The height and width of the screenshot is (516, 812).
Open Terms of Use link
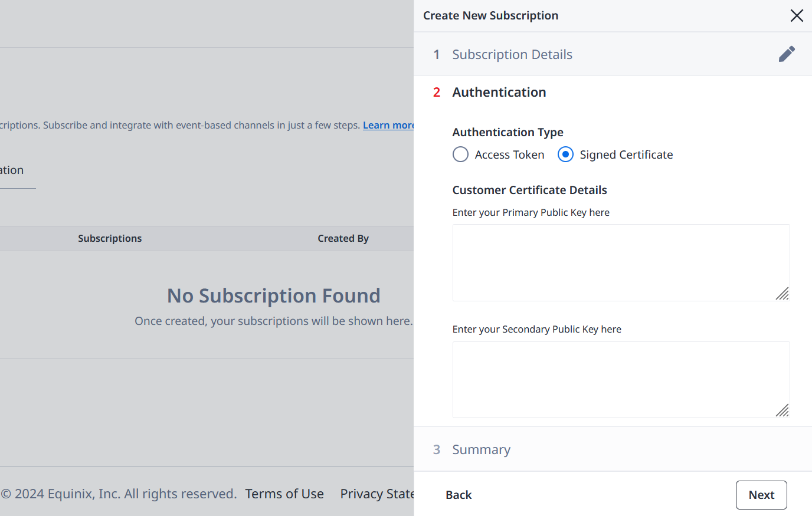pos(284,494)
